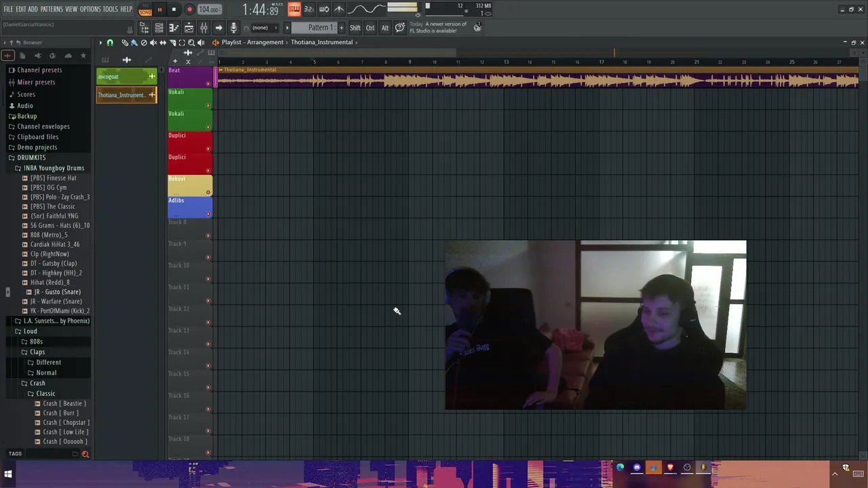Click the metronome icon

338,9
